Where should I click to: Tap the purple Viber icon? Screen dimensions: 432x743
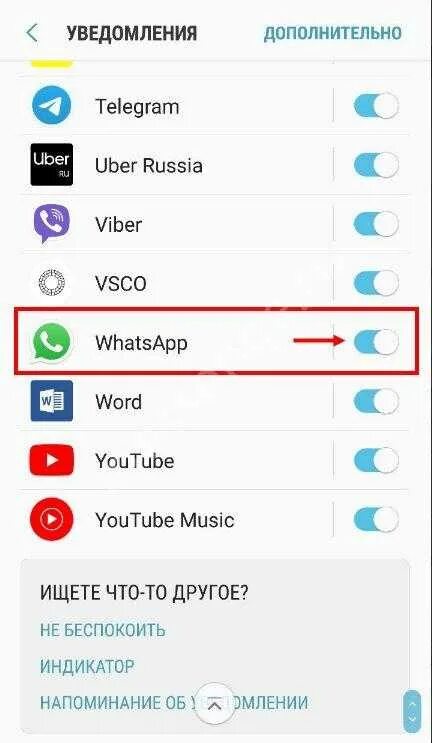[52, 224]
